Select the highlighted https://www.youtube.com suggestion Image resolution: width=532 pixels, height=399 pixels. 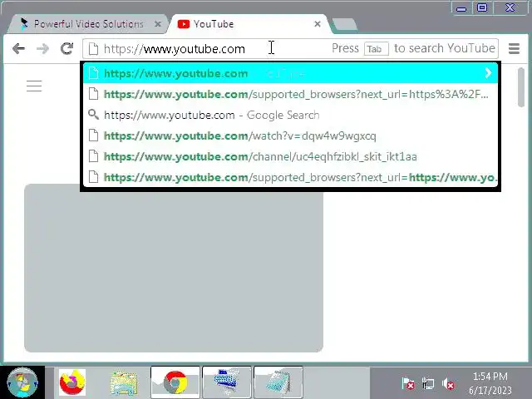290,73
